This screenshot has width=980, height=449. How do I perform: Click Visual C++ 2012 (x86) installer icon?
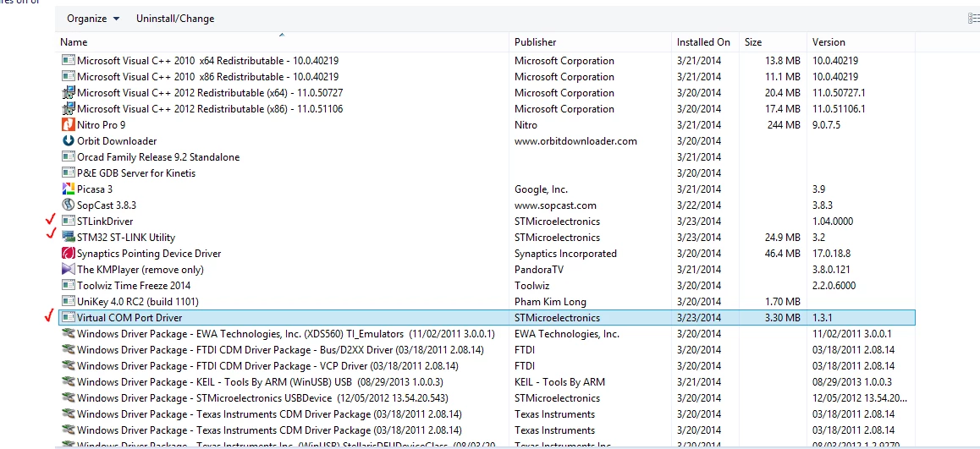(x=68, y=109)
